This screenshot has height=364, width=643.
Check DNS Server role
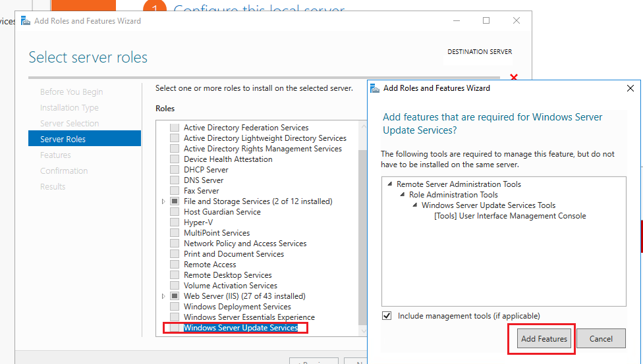(175, 180)
